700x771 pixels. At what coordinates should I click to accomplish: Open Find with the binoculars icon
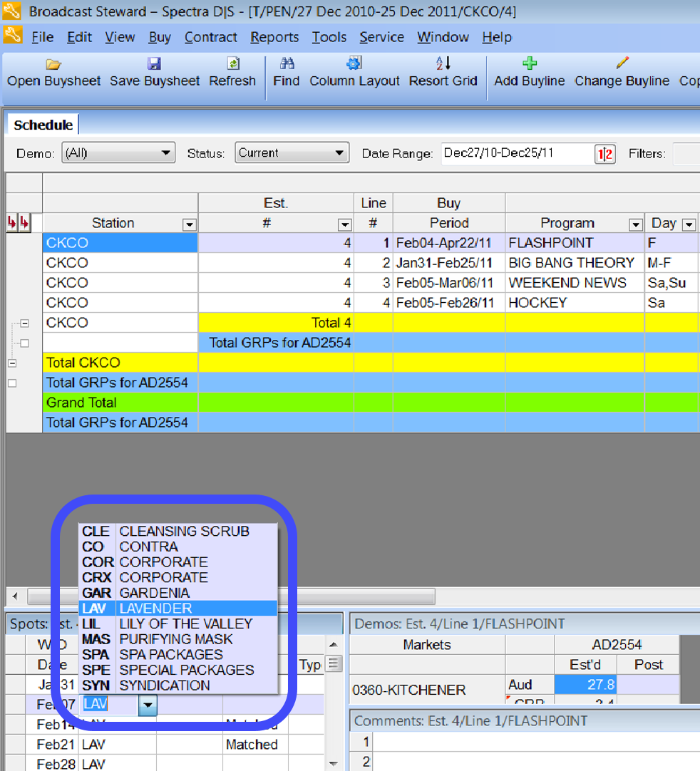point(287,63)
